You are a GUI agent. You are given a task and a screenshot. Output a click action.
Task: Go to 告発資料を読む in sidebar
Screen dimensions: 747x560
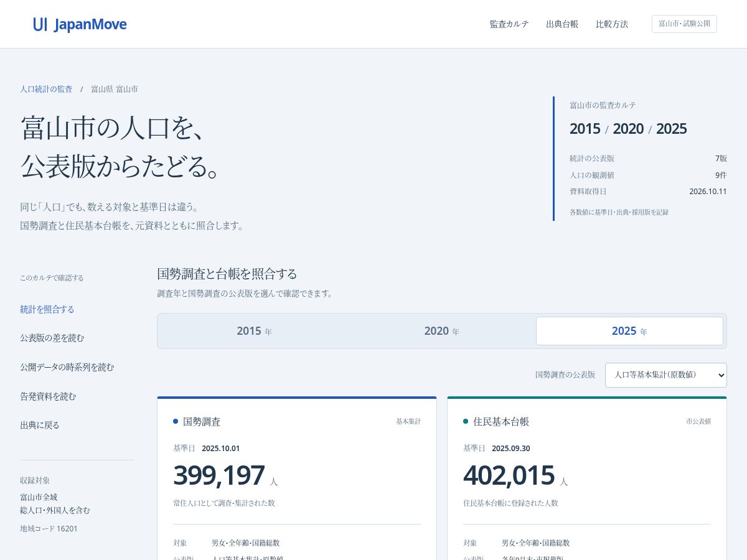[48, 396]
